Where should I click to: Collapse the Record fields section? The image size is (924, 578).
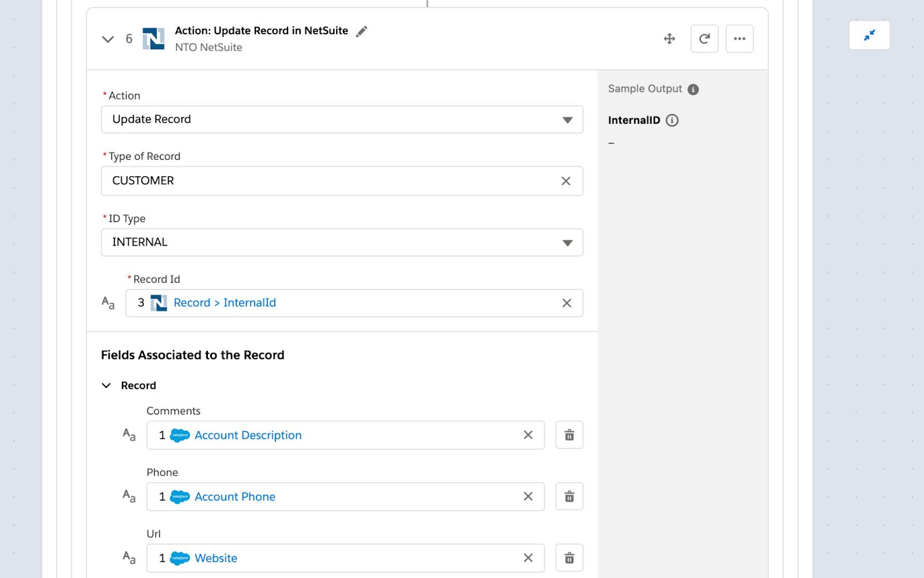pos(106,386)
